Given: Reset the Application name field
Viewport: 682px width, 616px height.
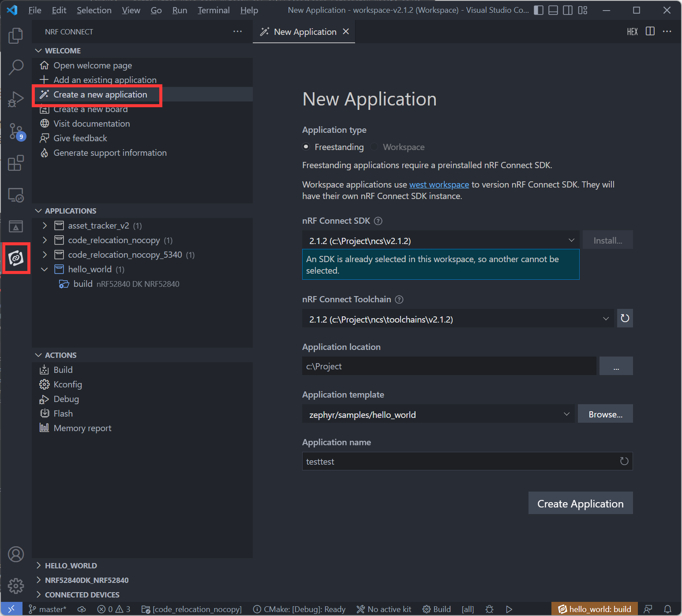Looking at the screenshot, I should point(624,461).
